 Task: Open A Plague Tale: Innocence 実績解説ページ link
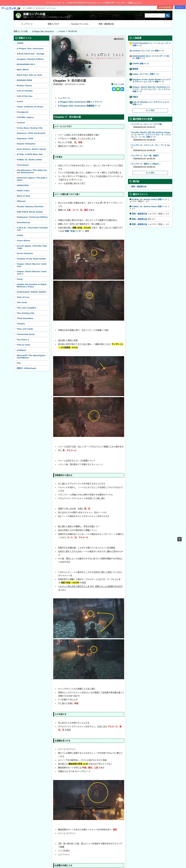tap(79, 106)
